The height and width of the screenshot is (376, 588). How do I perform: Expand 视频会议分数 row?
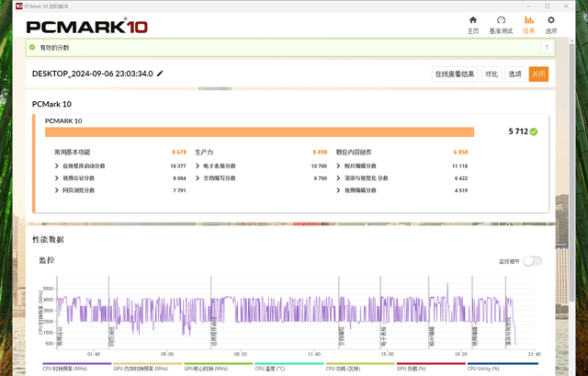click(x=57, y=177)
